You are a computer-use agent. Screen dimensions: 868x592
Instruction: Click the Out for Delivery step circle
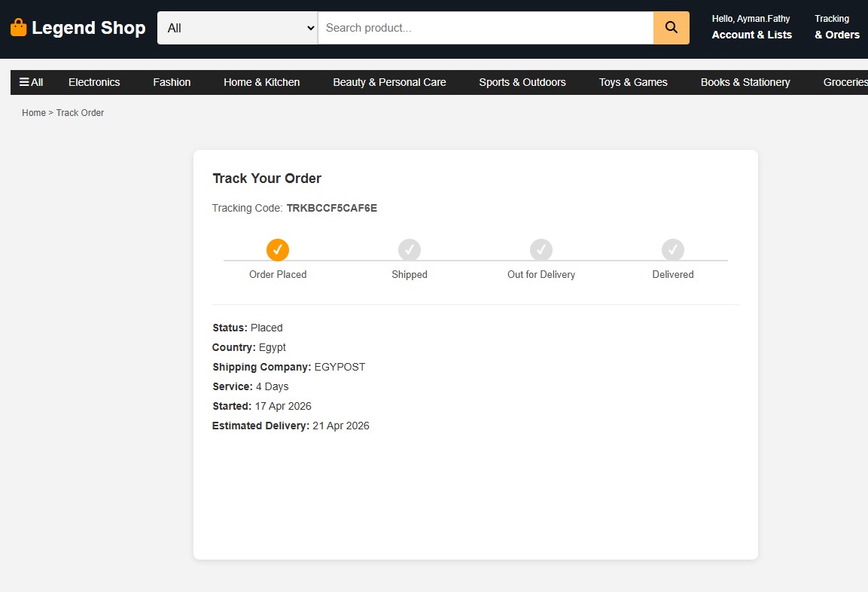[x=541, y=249]
